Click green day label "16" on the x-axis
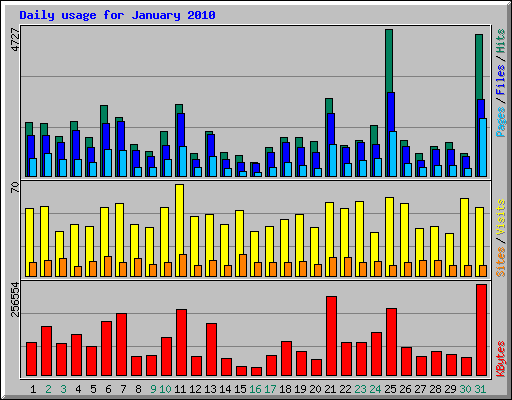 (x=255, y=389)
